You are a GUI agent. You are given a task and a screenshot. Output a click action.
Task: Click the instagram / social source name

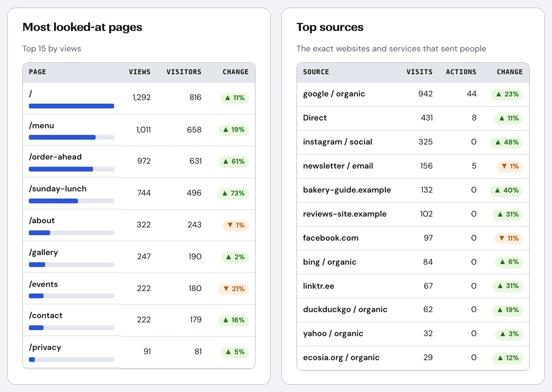(x=338, y=142)
